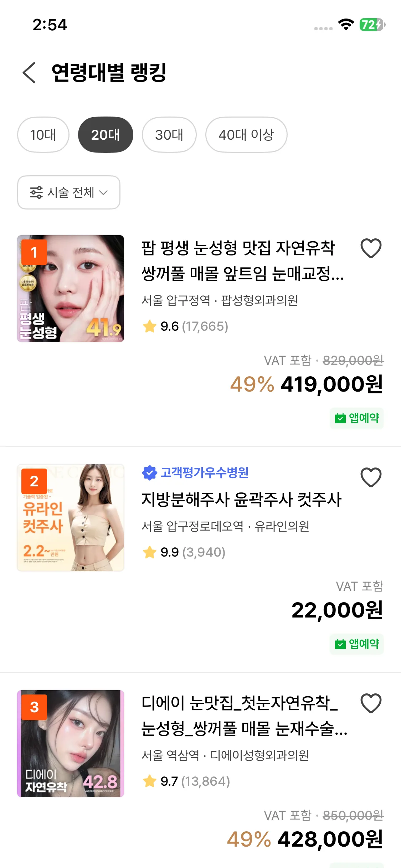Select the 20대 age tab
This screenshot has height=868, width=401.
(x=106, y=135)
